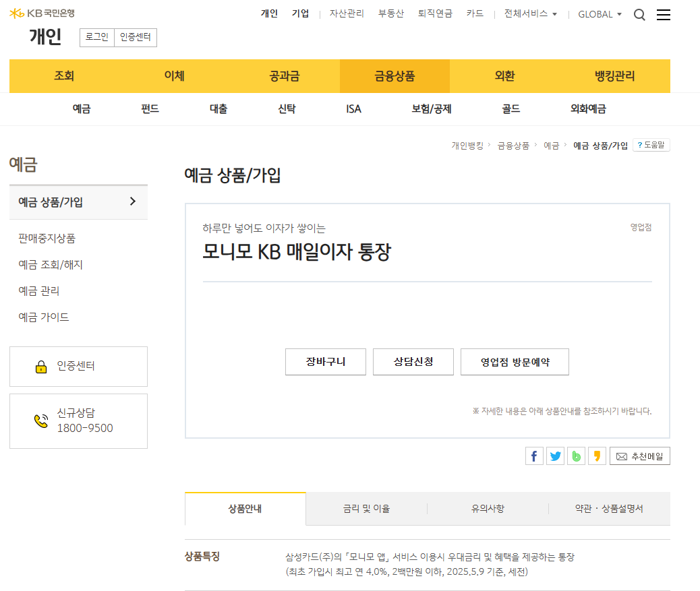Click the 영업점 label in product card
The height and width of the screenshot is (591, 700).
pyautogui.click(x=641, y=228)
